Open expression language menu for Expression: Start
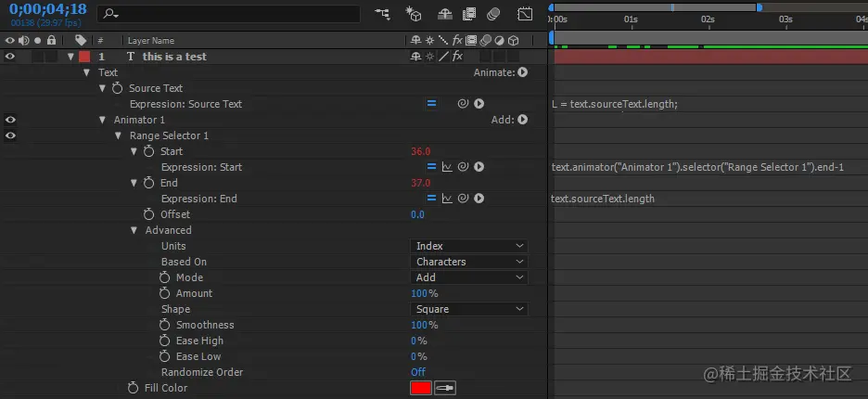868x399 pixels. [479, 167]
